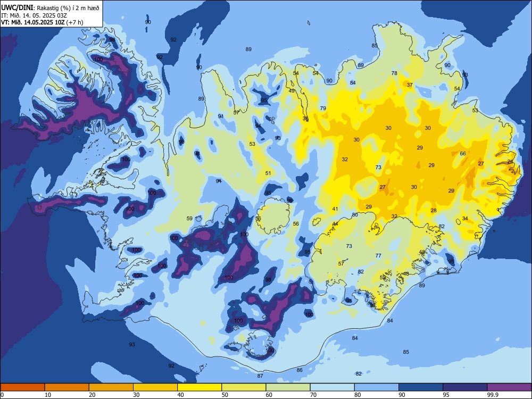Click the humidity value '78' on the map
This screenshot has width=532, height=399.
394,73
